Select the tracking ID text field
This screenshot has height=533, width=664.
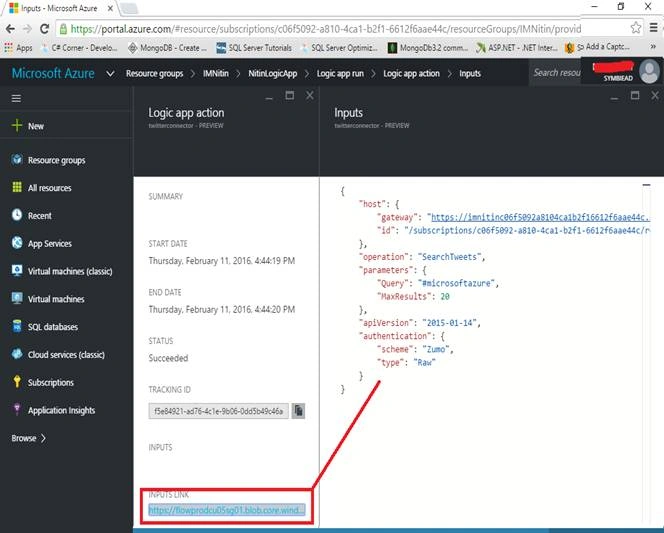point(218,411)
